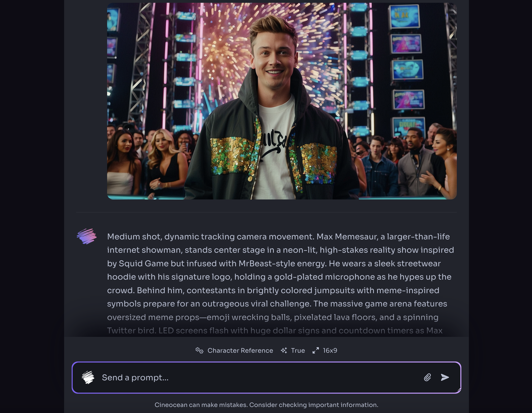Click the line mentioning gold-plated microphone
The image size is (532, 413).
pyautogui.click(x=279, y=277)
